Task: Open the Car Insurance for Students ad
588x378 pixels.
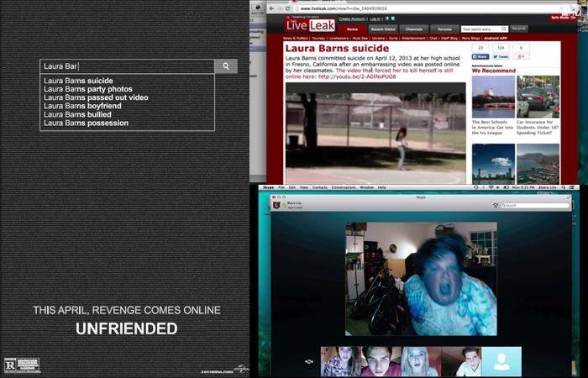Action: [x=538, y=106]
